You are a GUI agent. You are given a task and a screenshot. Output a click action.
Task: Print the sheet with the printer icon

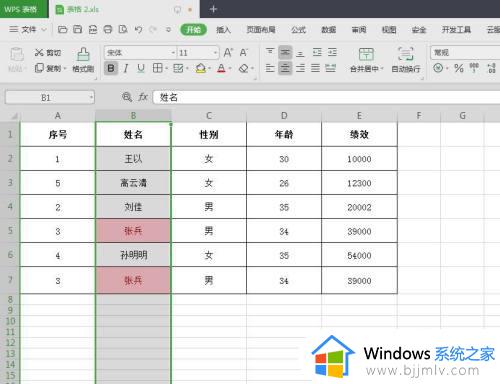108,29
